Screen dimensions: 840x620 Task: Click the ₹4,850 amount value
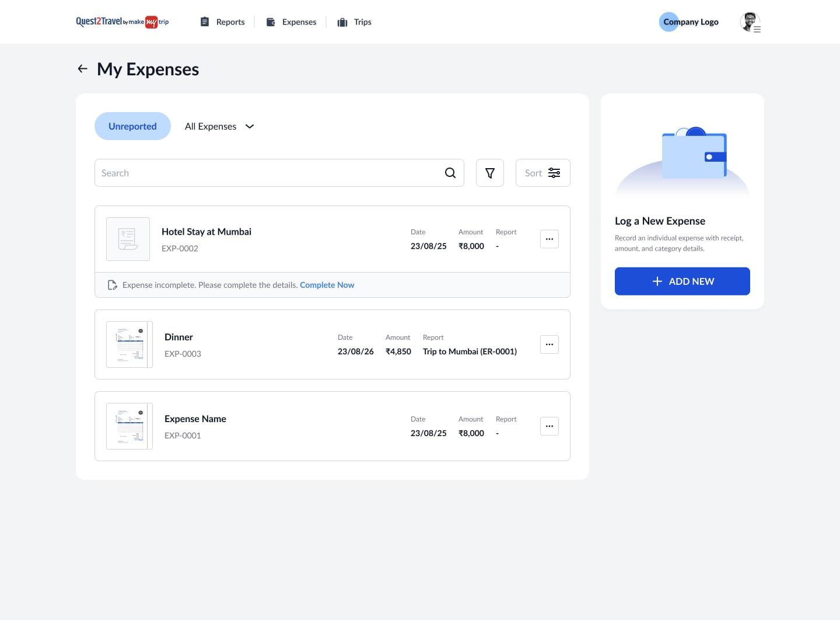pos(398,351)
